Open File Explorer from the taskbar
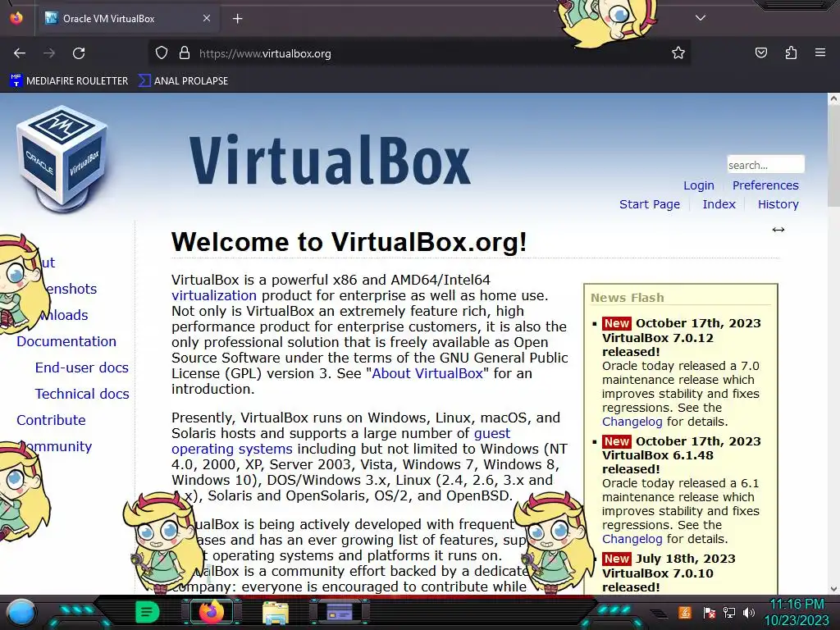 (x=276, y=612)
